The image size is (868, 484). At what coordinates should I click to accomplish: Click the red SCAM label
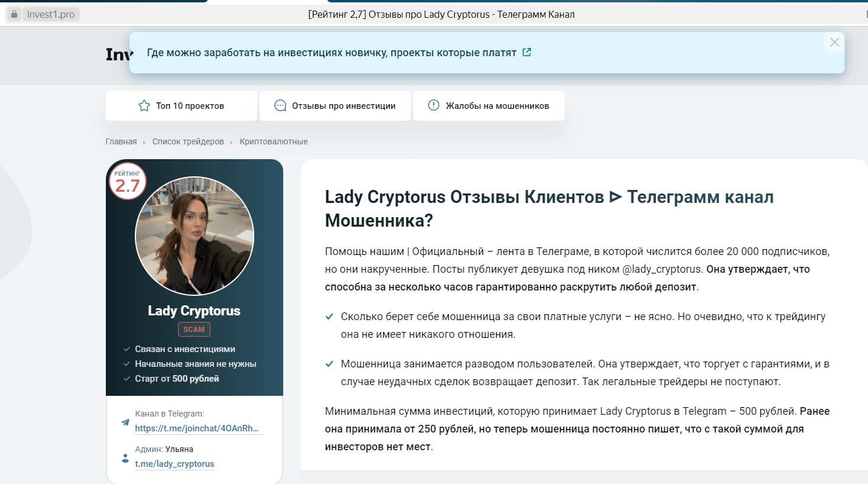[x=194, y=330]
